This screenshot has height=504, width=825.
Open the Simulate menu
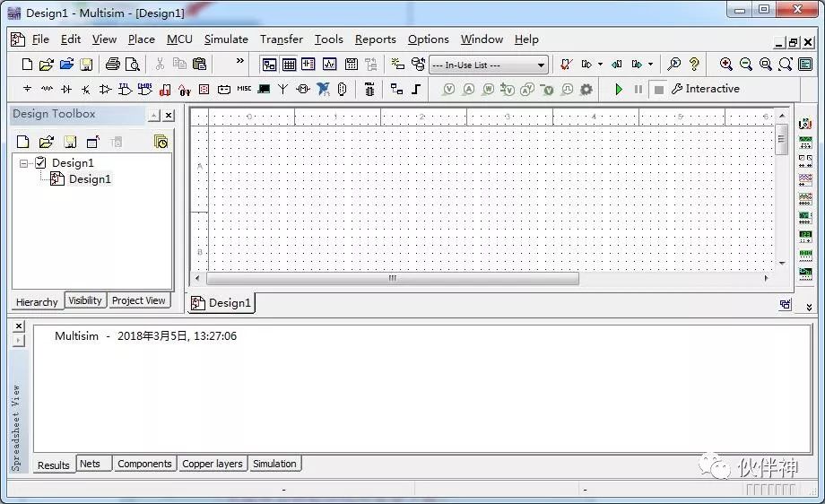click(226, 39)
